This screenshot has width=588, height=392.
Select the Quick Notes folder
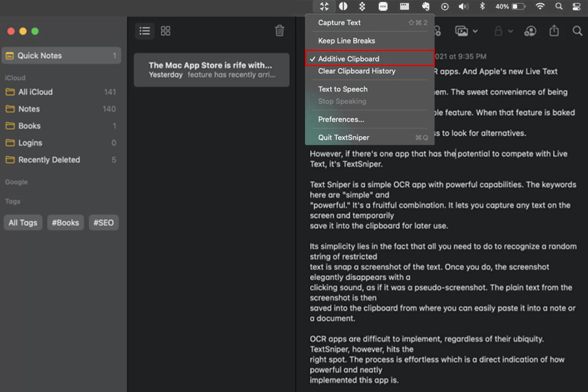61,56
